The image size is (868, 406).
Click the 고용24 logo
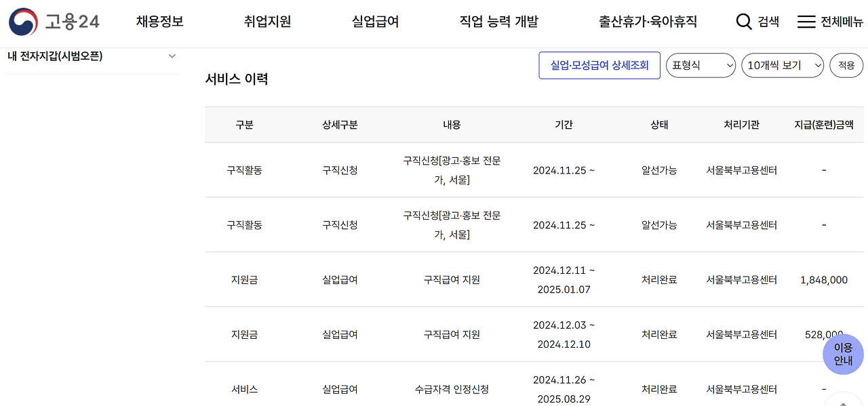(53, 21)
